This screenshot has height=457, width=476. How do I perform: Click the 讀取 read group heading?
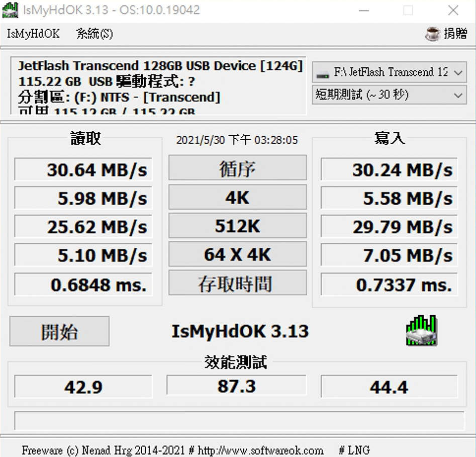click(x=85, y=138)
